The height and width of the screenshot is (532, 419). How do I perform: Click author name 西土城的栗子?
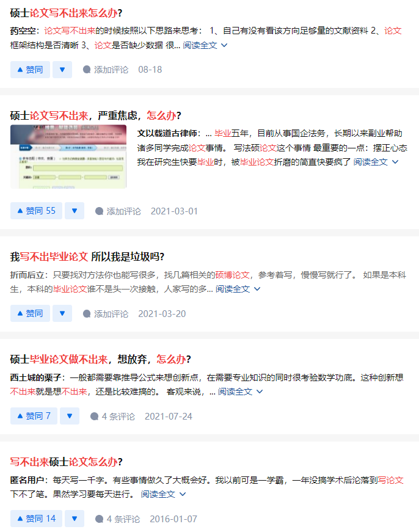(x=35, y=377)
